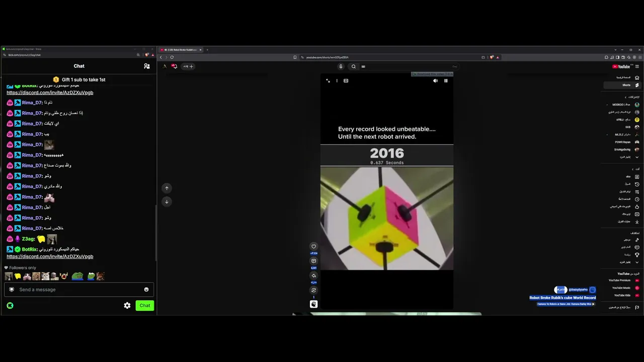Open the BrainyBytePro channel avatar
This screenshot has height=362, width=644.
[592, 290]
